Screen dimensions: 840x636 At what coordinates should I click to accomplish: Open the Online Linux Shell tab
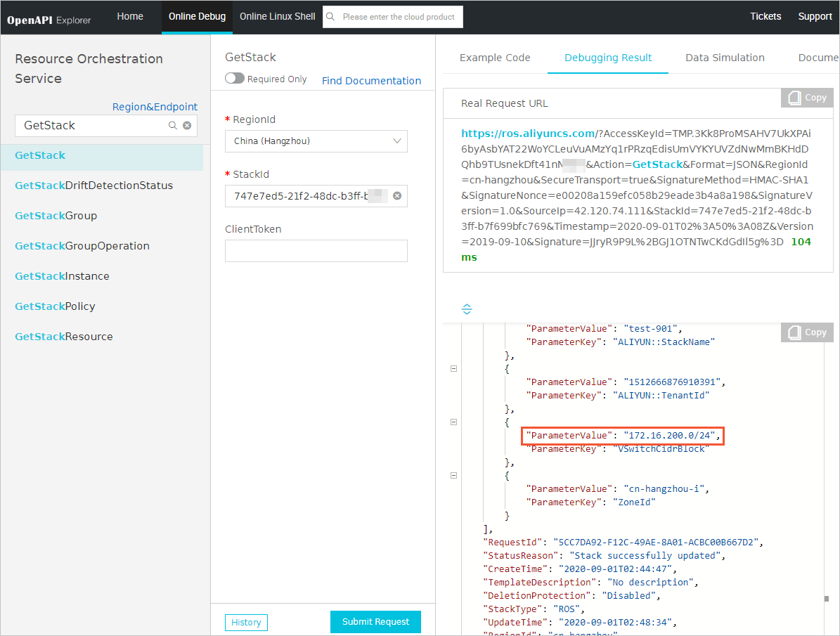278,17
